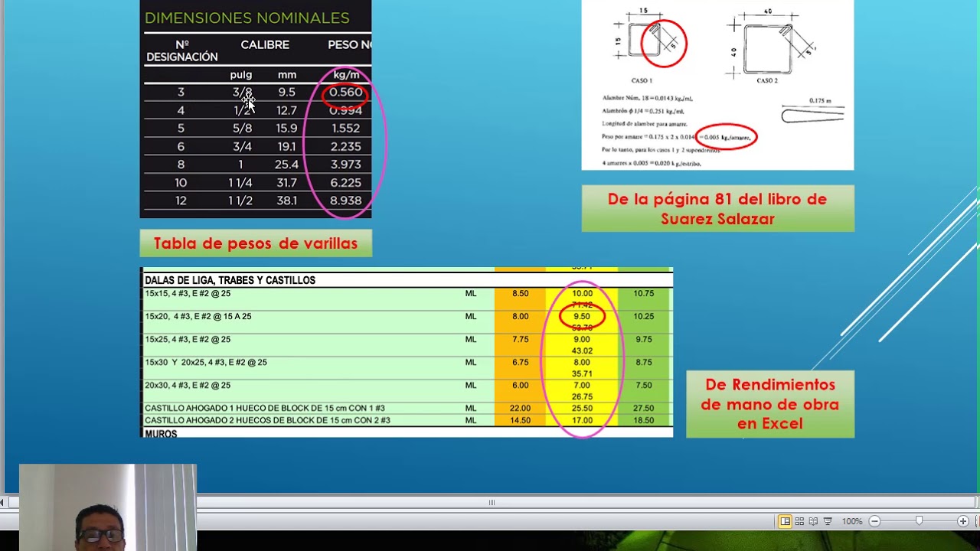Select 'De Rendimientos de mano de obra' caption
The width and height of the screenshot is (980, 551).
point(769,404)
